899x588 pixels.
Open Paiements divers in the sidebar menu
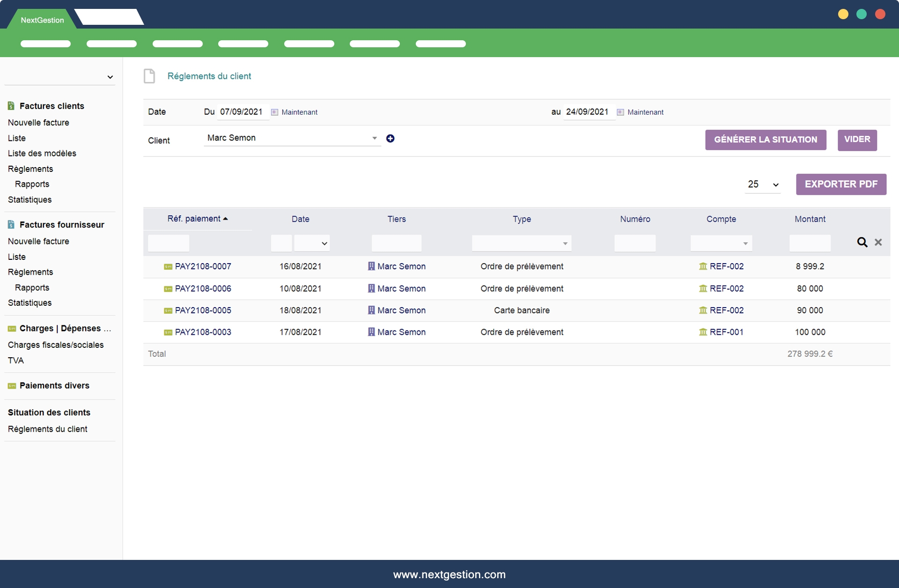(x=54, y=386)
